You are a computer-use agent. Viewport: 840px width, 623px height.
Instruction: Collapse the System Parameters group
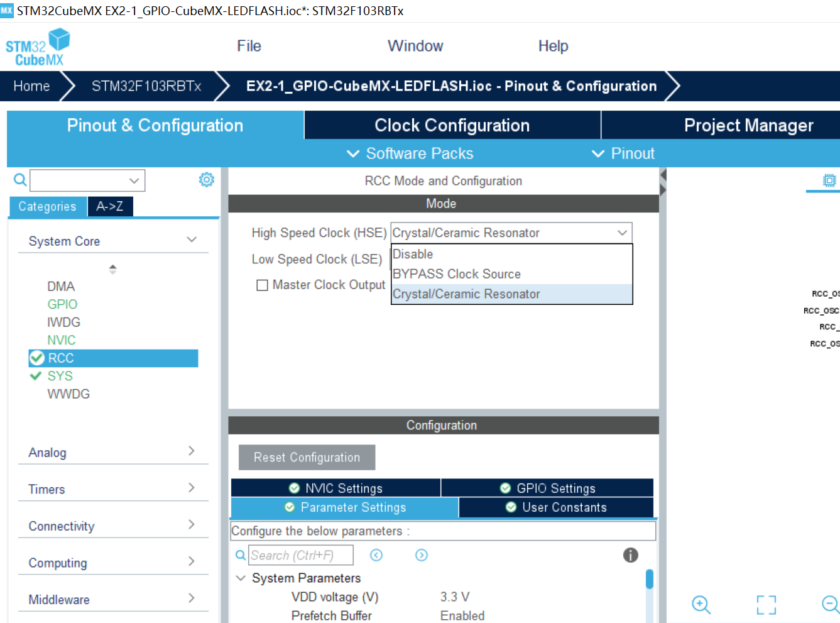coord(241,578)
